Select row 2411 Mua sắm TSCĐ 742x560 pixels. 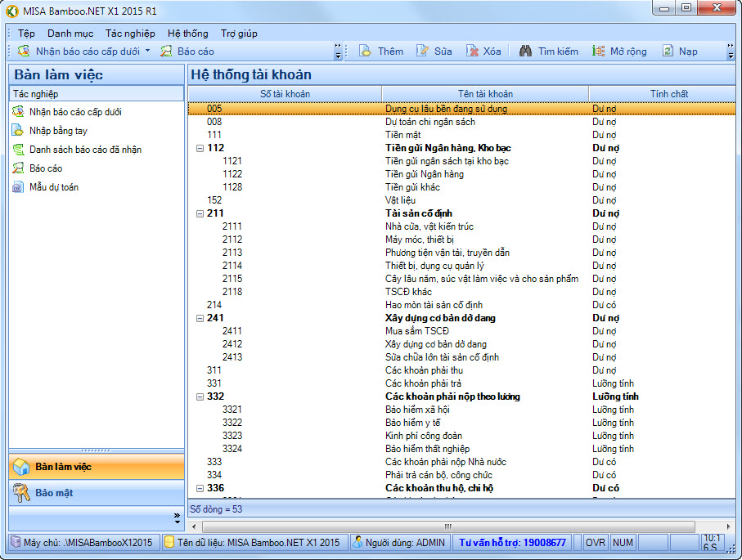tap(462, 331)
